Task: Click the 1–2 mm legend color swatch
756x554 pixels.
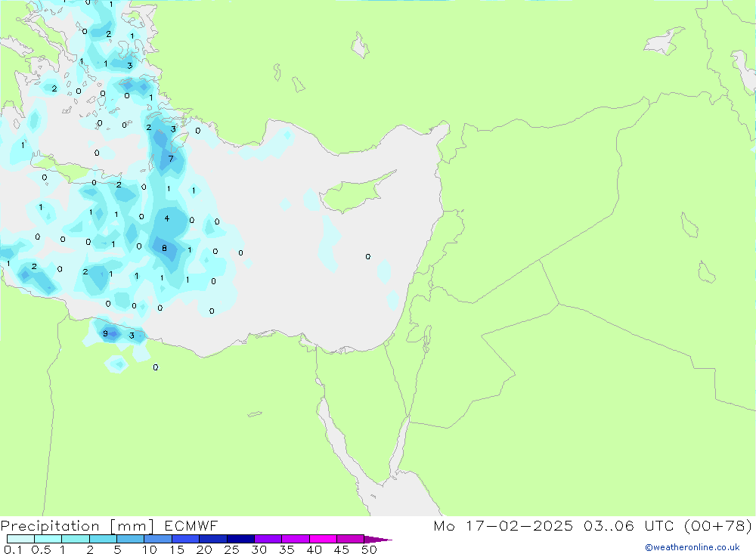Action: [76, 539]
